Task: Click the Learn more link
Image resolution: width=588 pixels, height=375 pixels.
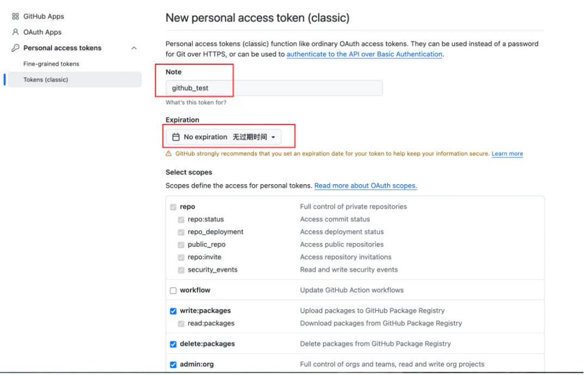Action: click(x=507, y=154)
